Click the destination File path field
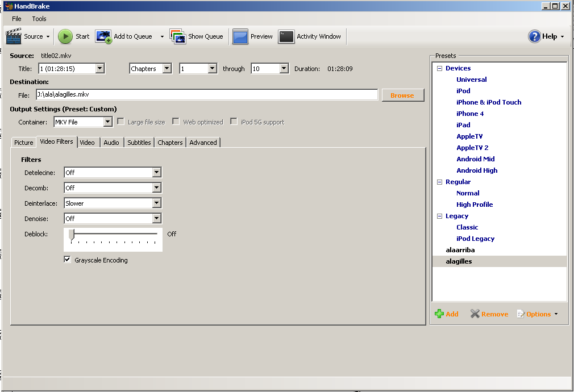Viewport: 574px width, 392px height. tap(207, 94)
